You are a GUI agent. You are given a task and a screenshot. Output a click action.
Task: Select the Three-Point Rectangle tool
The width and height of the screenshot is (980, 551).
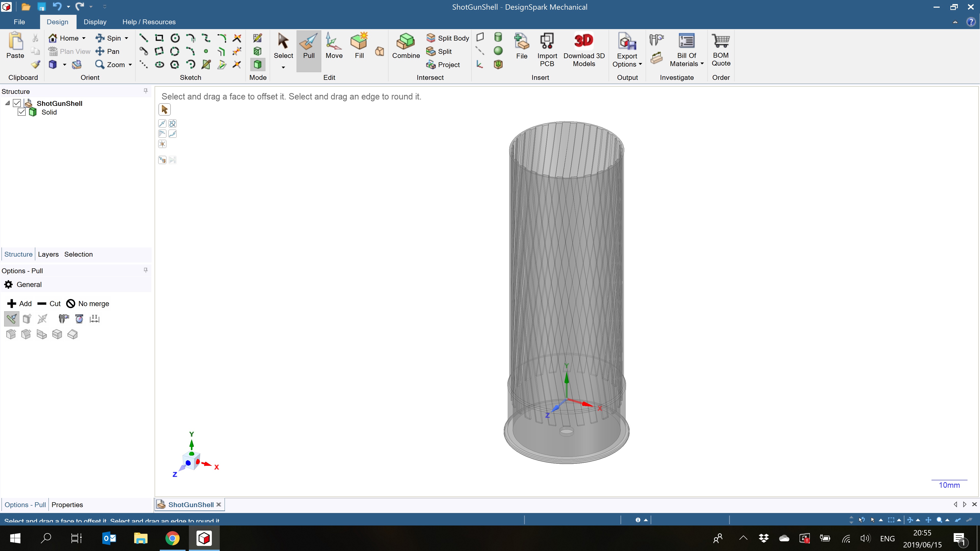(x=160, y=51)
